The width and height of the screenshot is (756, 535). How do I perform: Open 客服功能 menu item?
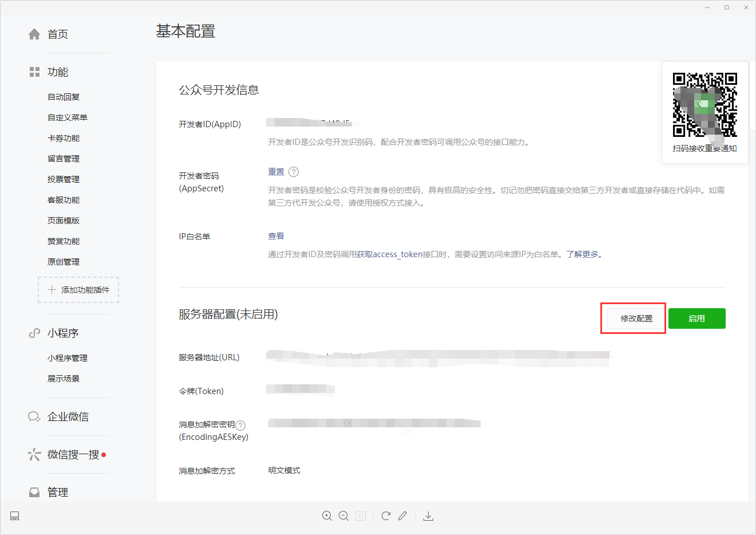[64, 200]
